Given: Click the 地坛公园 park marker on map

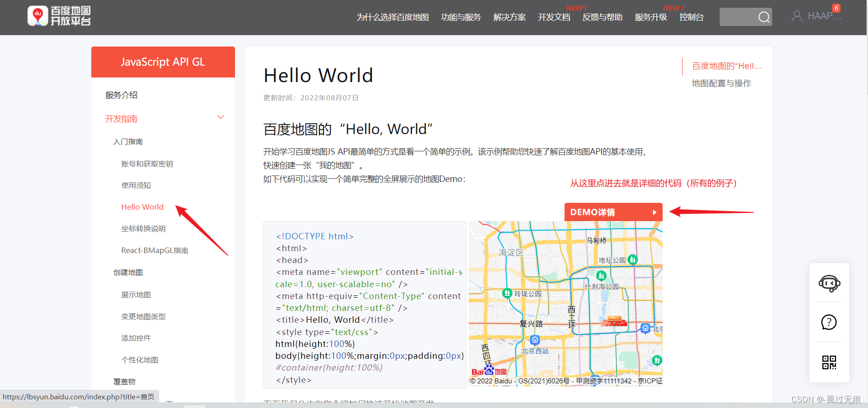Looking at the screenshot, I should click(633, 259).
